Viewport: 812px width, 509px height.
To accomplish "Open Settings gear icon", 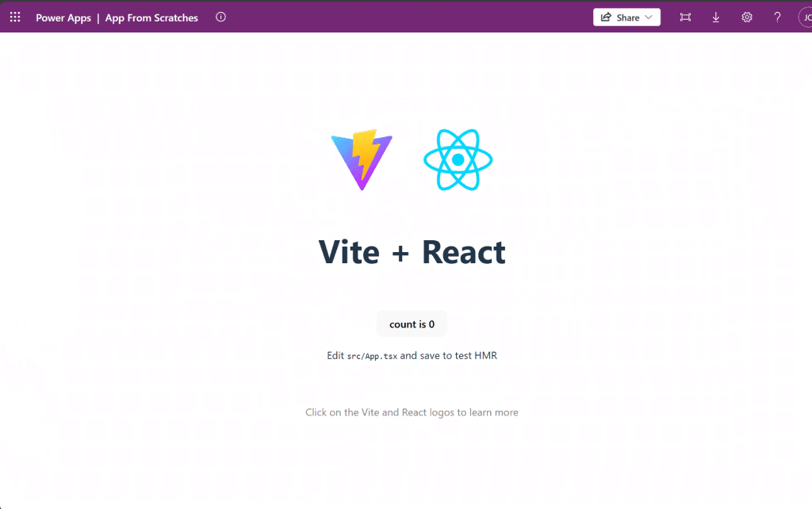I will pyautogui.click(x=746, y=17).
